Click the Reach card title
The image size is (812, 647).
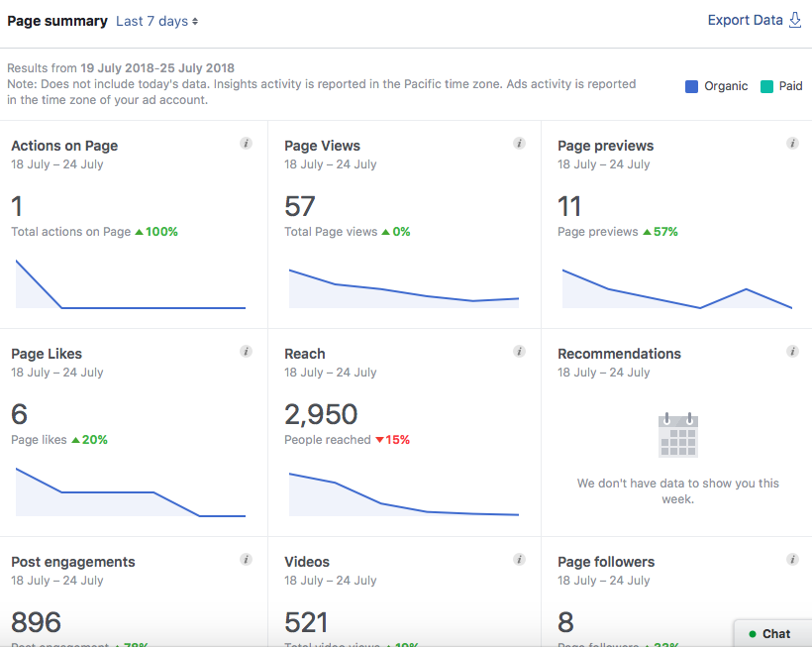pyautogui.click(x=305, y=354)
